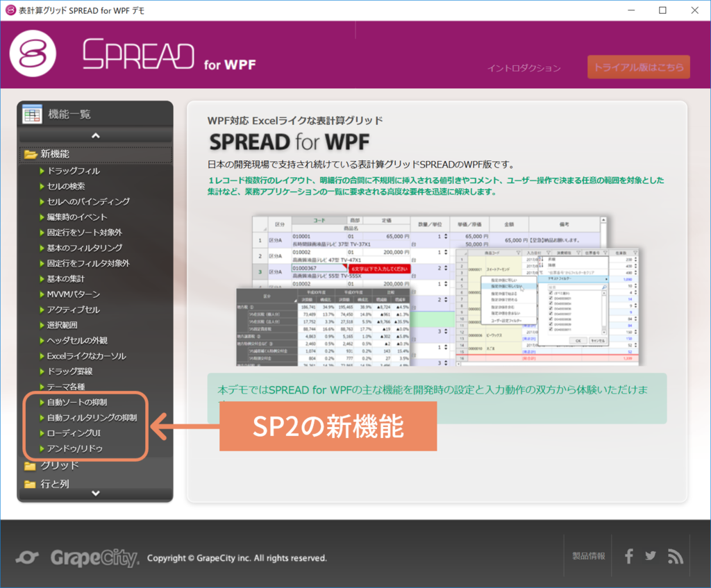711x588 pixels.
Task: Select 自動フィルタリングの抑制 demo
Action: (92, 417)
